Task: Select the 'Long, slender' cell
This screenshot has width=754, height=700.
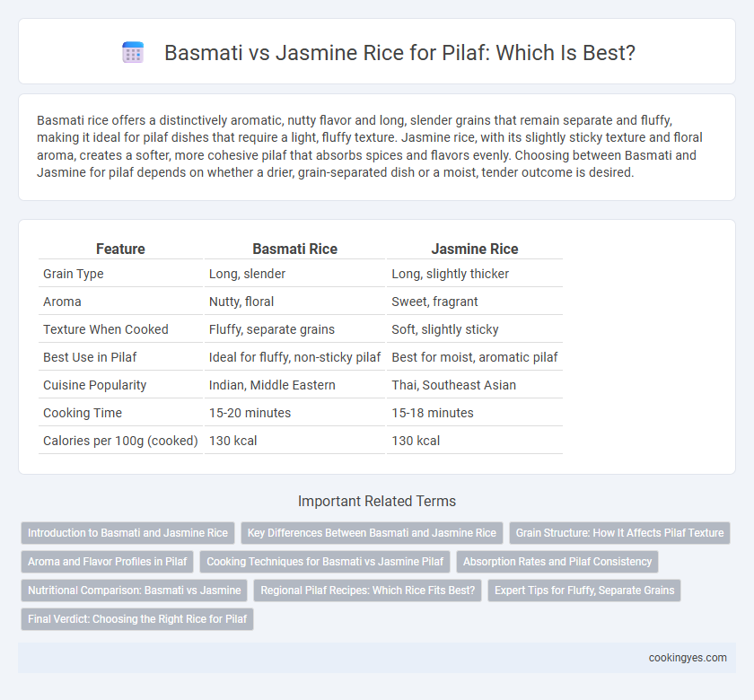Action: pyautogui.click(x=247, y=274)
